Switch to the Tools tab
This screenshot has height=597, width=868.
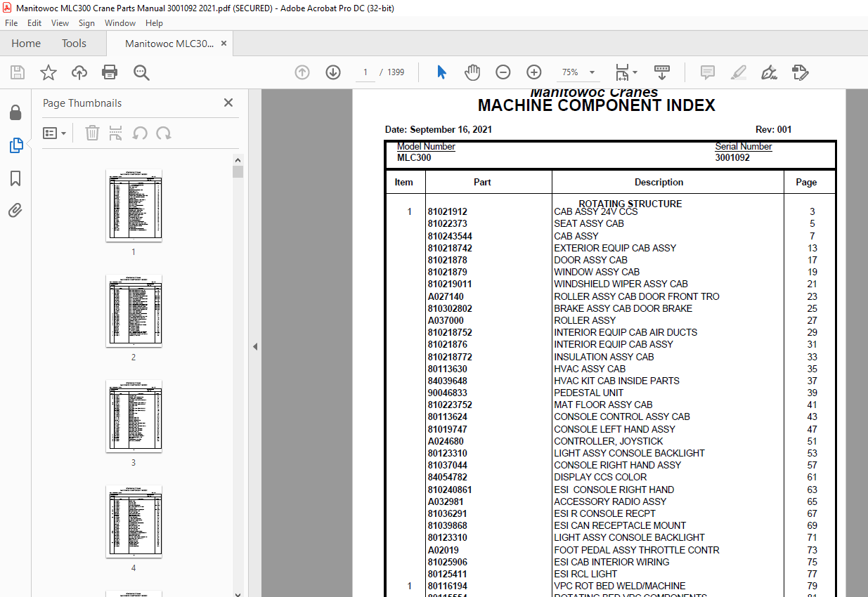click(x=74, y=44)
